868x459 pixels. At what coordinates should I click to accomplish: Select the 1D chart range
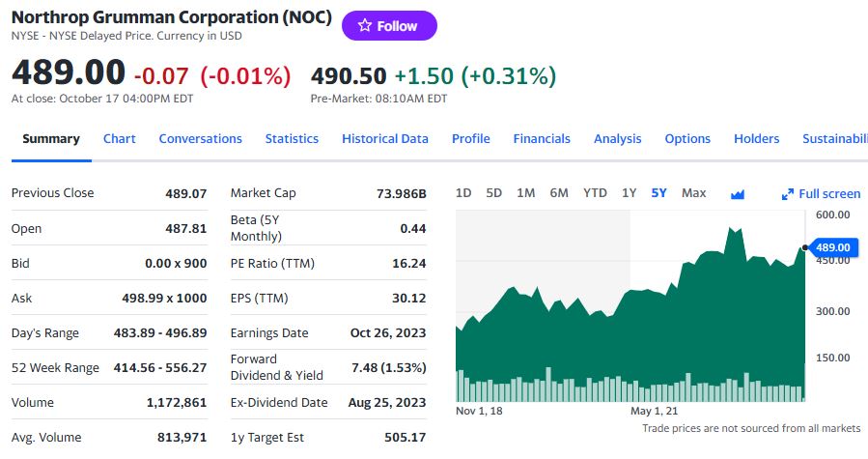pos(463,193)
